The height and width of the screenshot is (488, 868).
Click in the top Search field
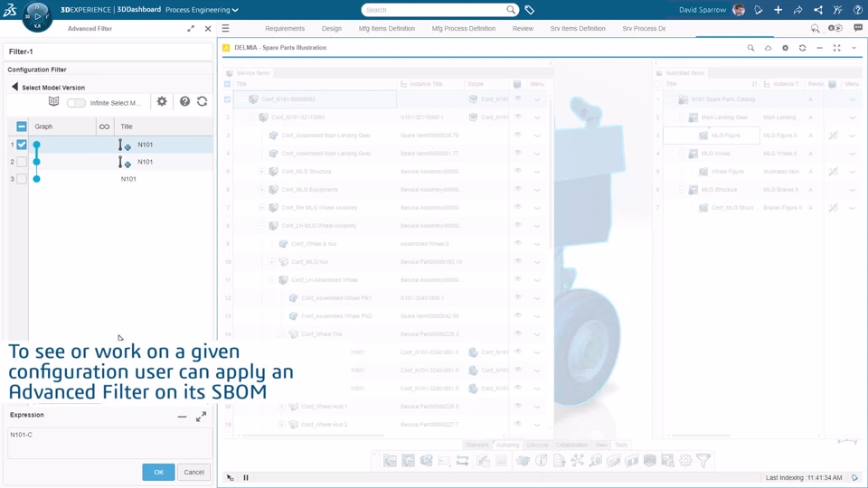click(436, 10)
